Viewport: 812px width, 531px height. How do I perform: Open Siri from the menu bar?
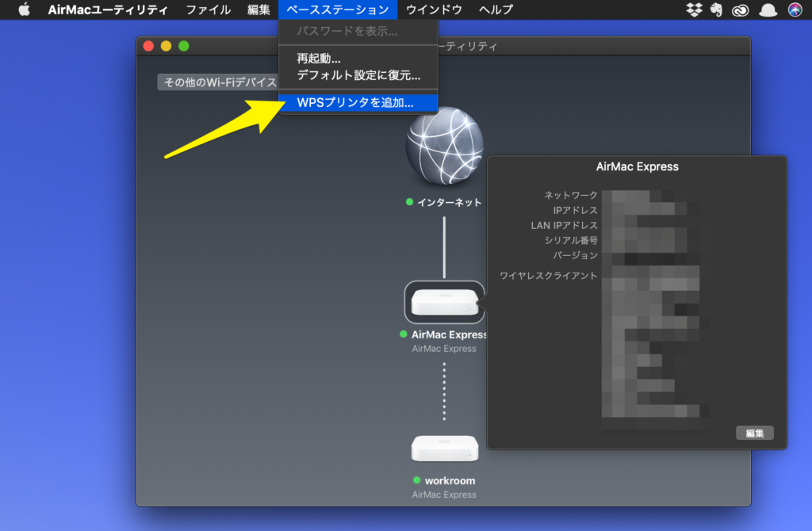(795, 10)
